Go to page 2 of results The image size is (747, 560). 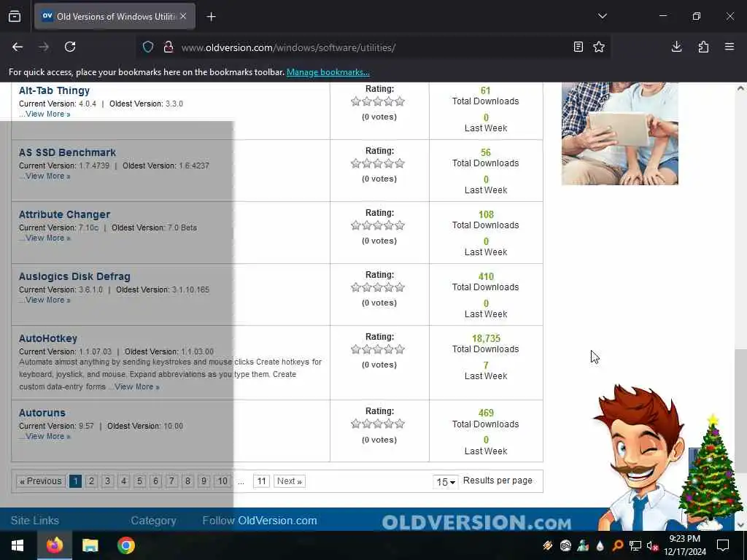coord(91,481)
